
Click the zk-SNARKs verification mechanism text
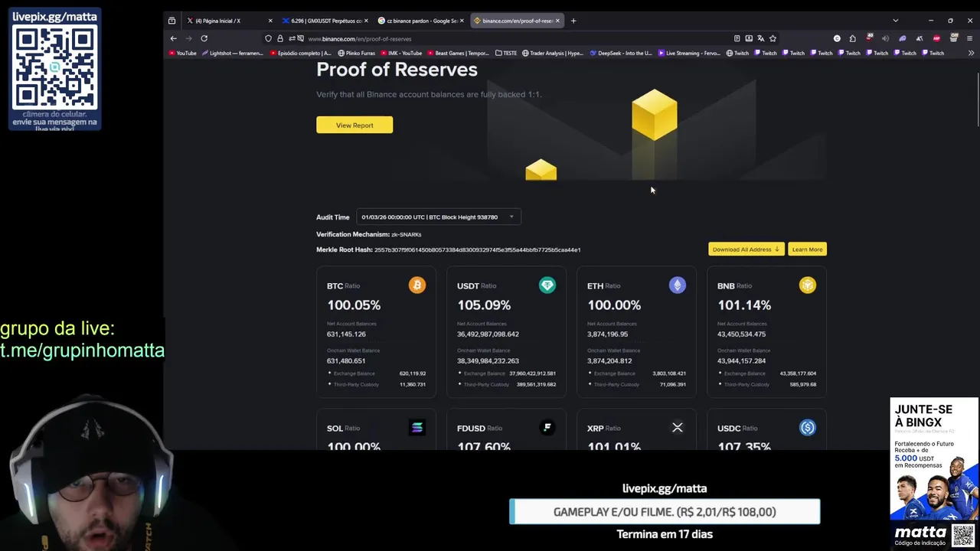(x=406, y=234)
